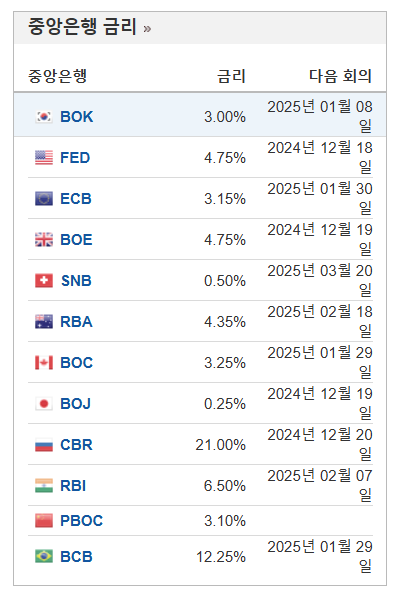Select the CBR link
418x604 pixels.
[76, 445]
